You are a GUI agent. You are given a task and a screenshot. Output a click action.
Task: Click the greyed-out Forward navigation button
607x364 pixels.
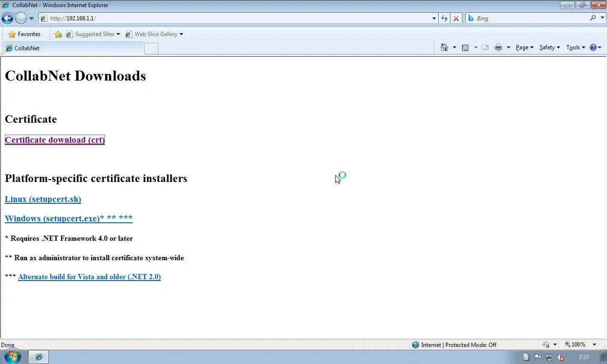pos(21,18)
